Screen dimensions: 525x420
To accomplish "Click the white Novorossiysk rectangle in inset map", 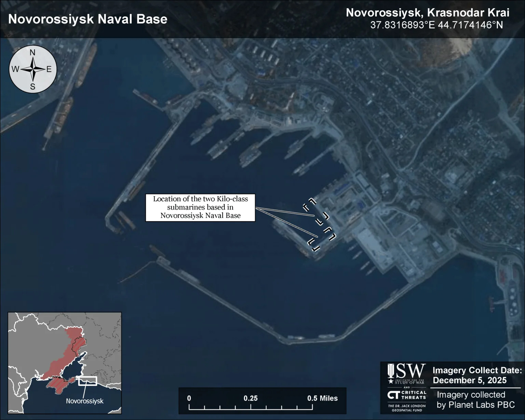I will coord(87,381).
